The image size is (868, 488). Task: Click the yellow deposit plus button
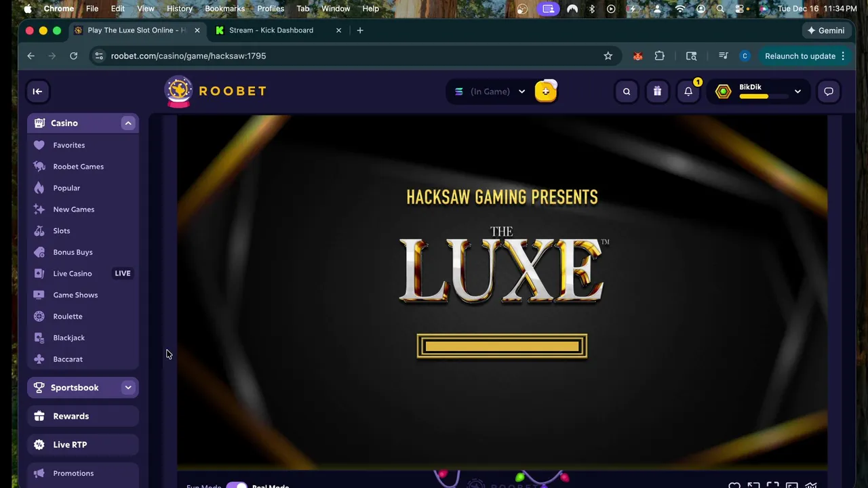(x=546, y=91)
